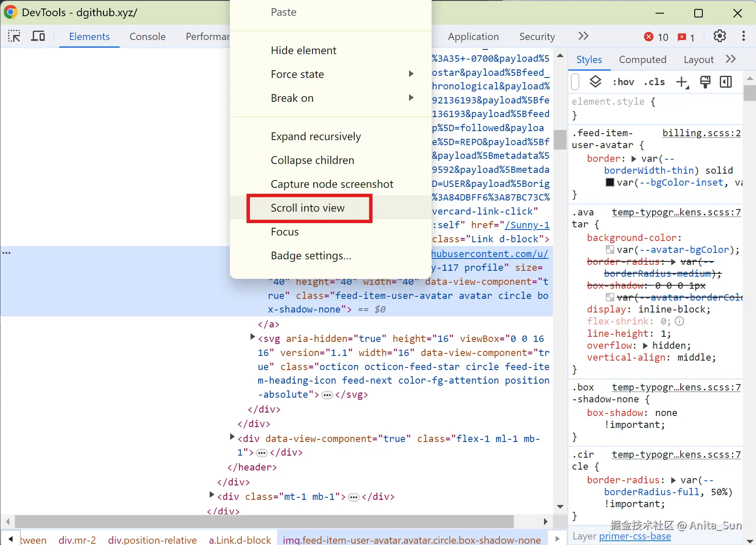Open Badge settings… from context menu
Image resolution: width=756 pixels, height=545 pixels.
click(x=331, y=255)
